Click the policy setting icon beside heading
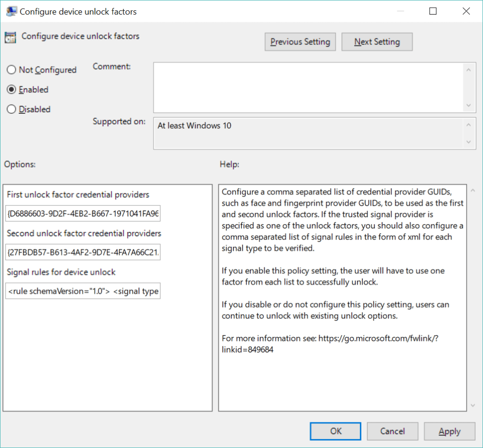The width and height of the screenshot is (483, 448). tap(10, 37)
